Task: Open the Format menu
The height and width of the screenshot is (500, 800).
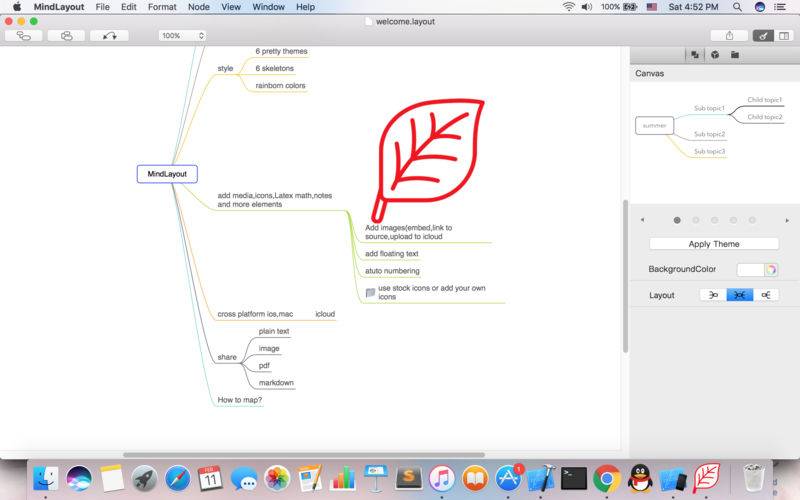Action: (x=162, y=7)
